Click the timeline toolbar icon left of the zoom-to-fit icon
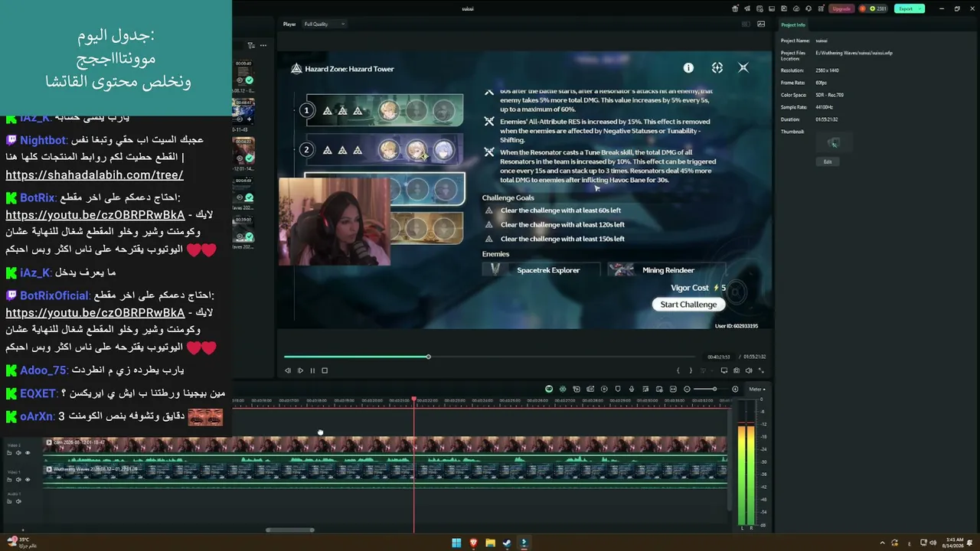This screenshot has height=551, width=980. [x=659, y=389]
